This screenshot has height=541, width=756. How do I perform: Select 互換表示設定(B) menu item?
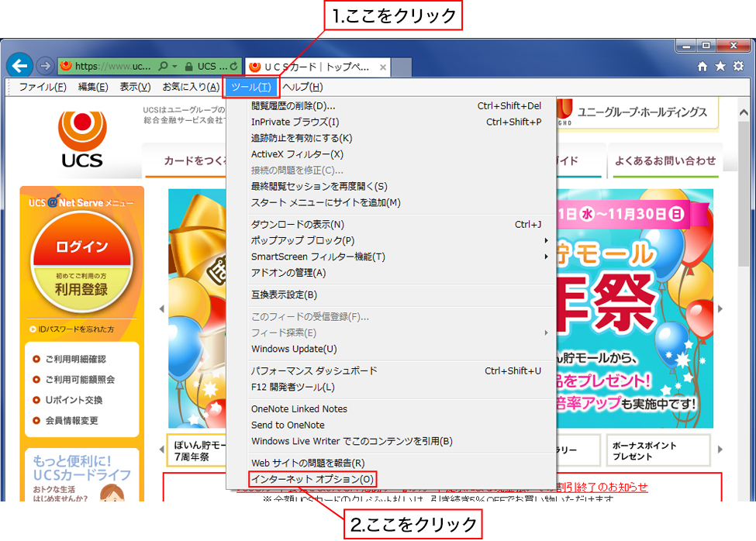(x=392, y=295)
